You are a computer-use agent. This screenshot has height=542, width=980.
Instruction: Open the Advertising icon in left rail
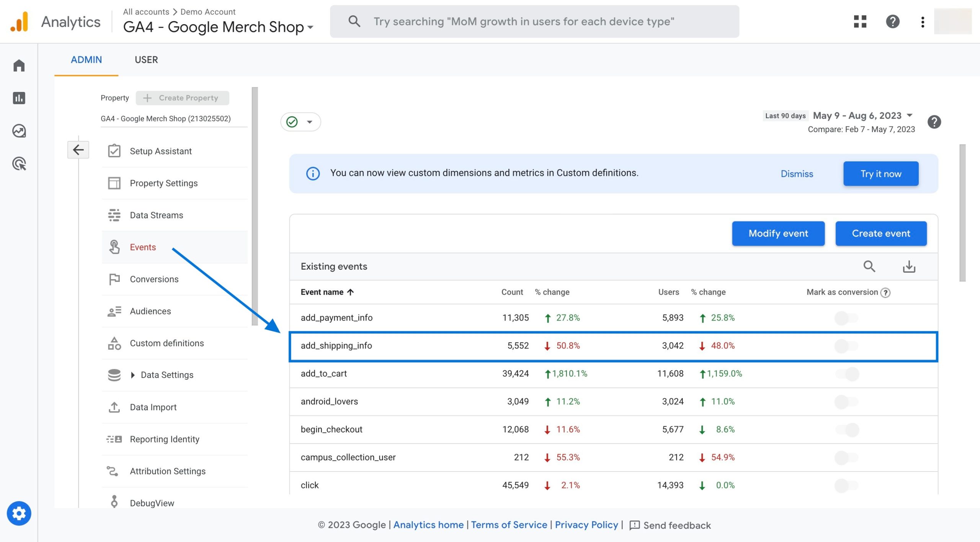tap(19, 164)
